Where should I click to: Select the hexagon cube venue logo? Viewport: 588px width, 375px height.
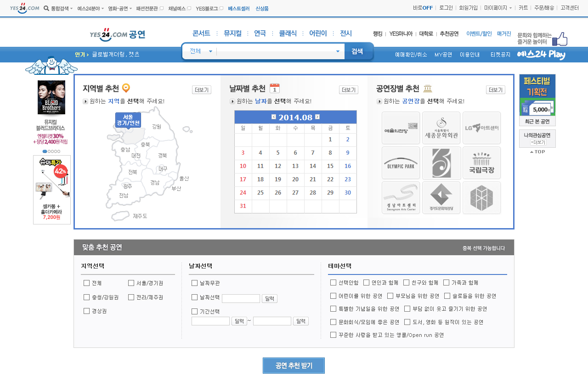point(481,198)
